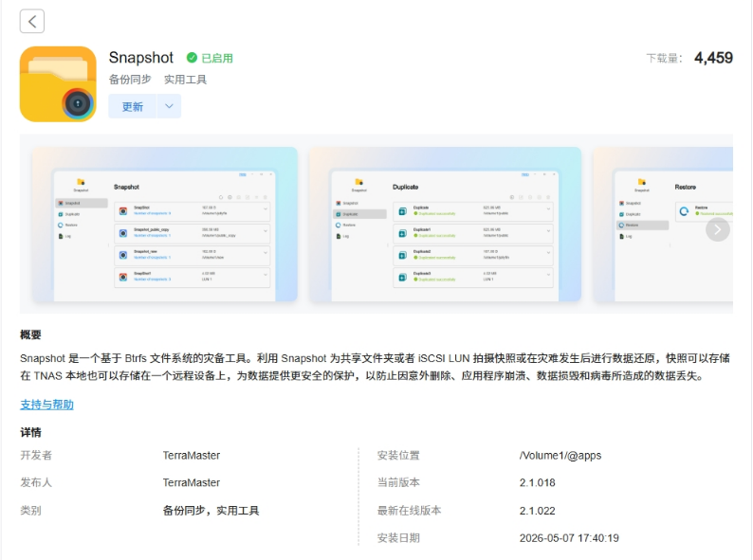Click the 详情 heading
The height and width of the screenshot is (560, 753).
(x=30, y=432)
